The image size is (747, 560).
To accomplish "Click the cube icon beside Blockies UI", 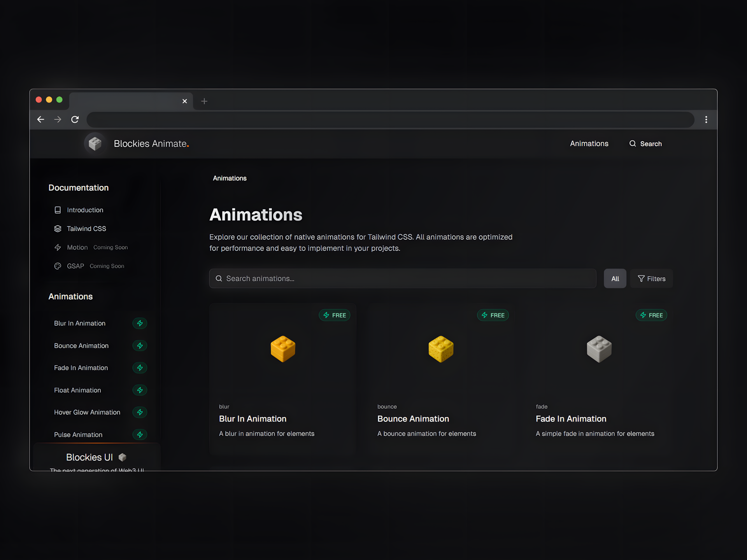I will [x=123, y=457].
